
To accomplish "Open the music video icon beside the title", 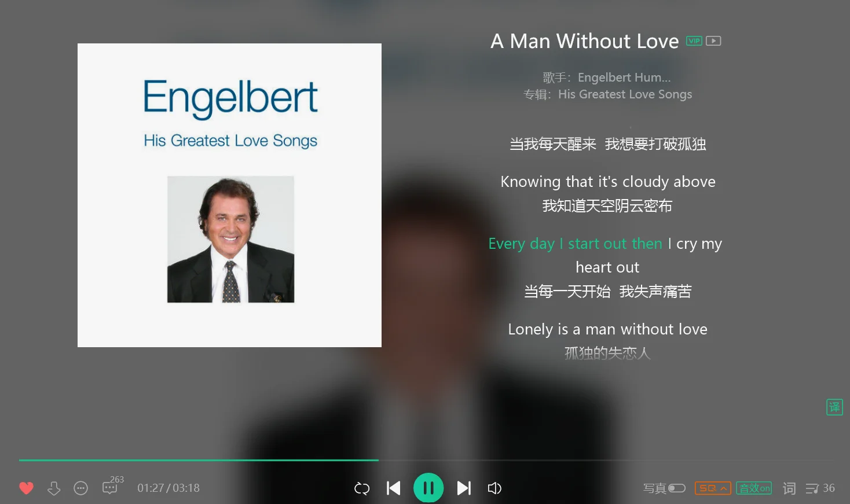I will point(713,41).
